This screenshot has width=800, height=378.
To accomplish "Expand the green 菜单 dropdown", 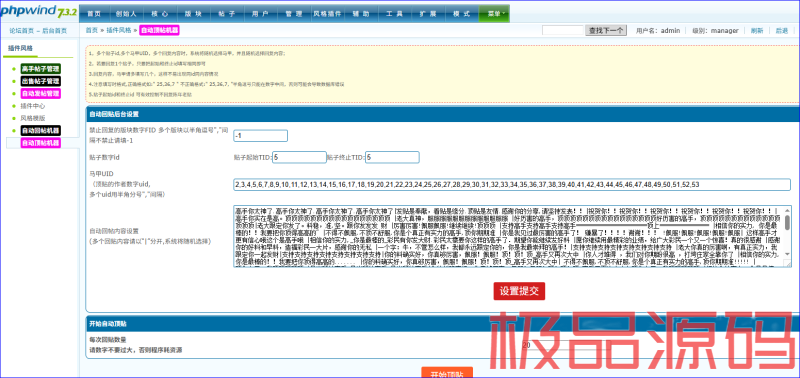I will click(x=494, y=14).
